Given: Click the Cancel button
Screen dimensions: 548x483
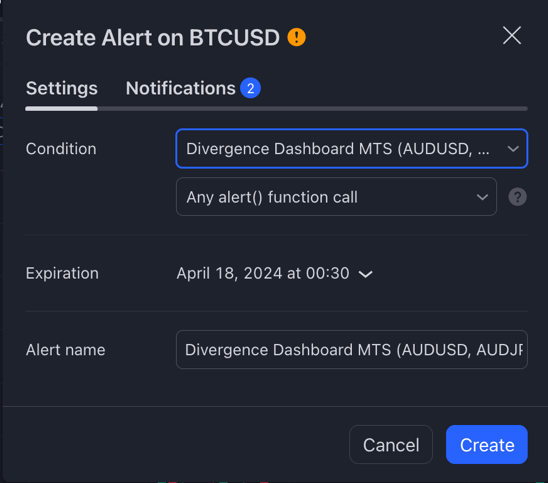Looking at the screenshot, I should pyautogui.click(x=391, y=445).
